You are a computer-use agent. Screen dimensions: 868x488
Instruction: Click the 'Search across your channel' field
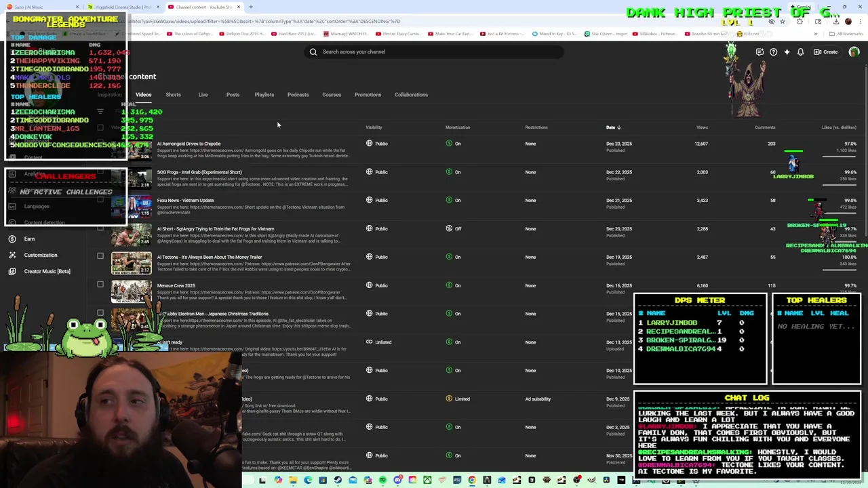[434, 52]
